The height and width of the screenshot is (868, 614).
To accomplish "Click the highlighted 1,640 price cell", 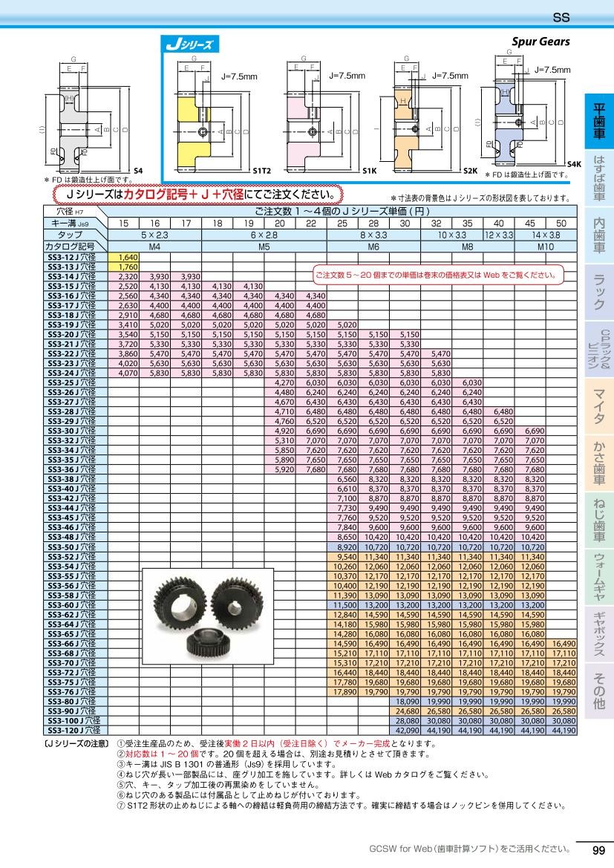I will 124,258.
